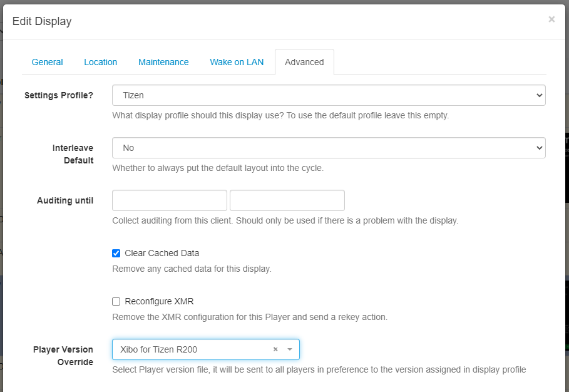Click the Edit Display dialog title

pyautogui.click(x=42, y=21)
